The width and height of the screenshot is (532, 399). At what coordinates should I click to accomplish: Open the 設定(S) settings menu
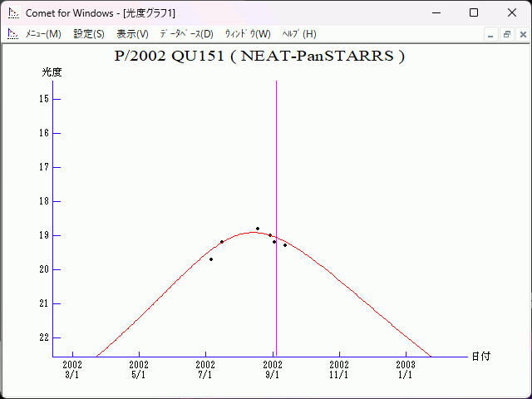coord(89,34)
